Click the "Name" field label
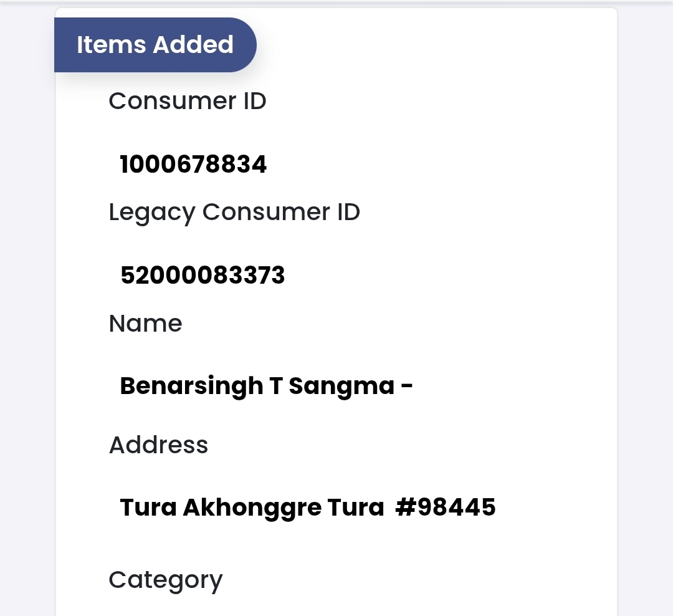Screen dimensions: 673x616 145,324
